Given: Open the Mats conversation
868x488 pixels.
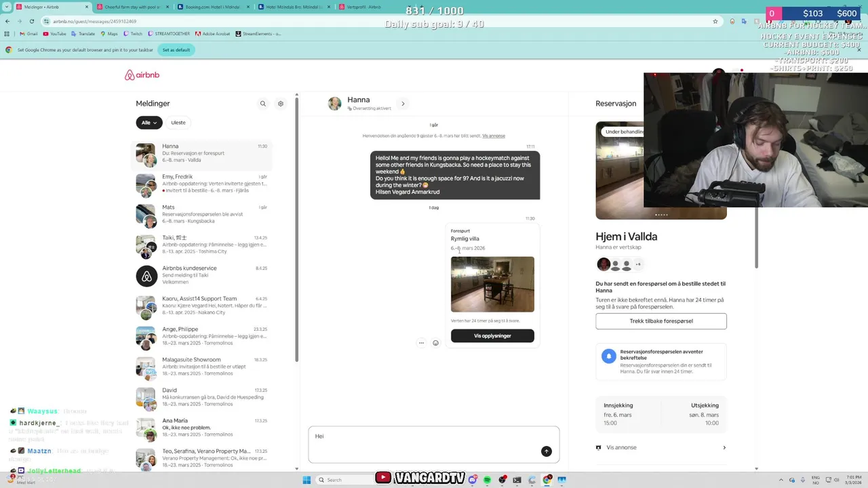Looking at the screenshot, I should point(201,215).
